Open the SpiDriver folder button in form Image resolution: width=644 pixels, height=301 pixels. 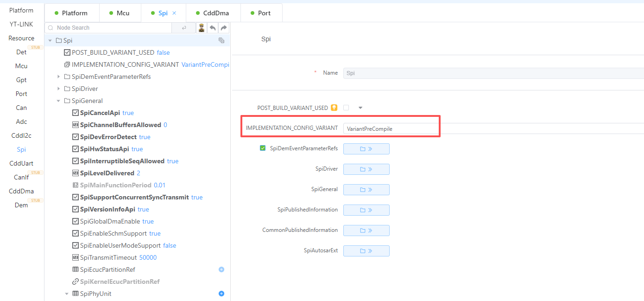point(366,169)
